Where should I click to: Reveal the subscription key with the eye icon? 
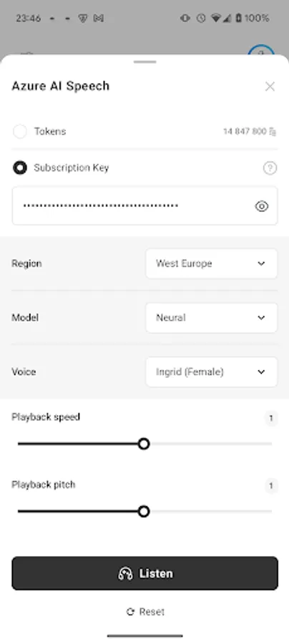pos(262,206)
